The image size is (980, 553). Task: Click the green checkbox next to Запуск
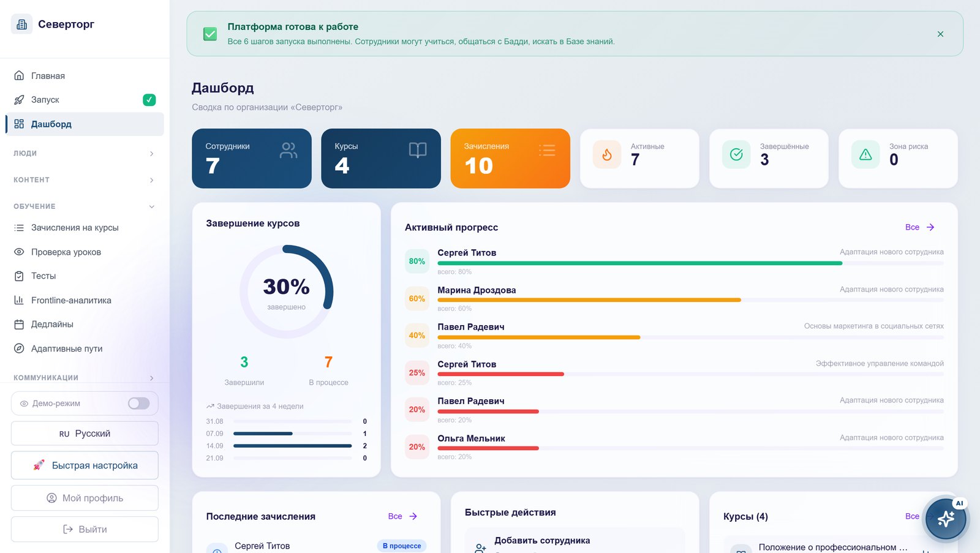(149, 100)
